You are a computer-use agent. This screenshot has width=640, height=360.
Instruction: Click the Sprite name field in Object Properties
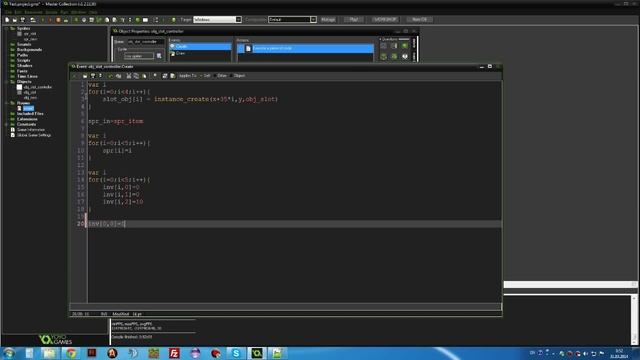pos(139,56)
